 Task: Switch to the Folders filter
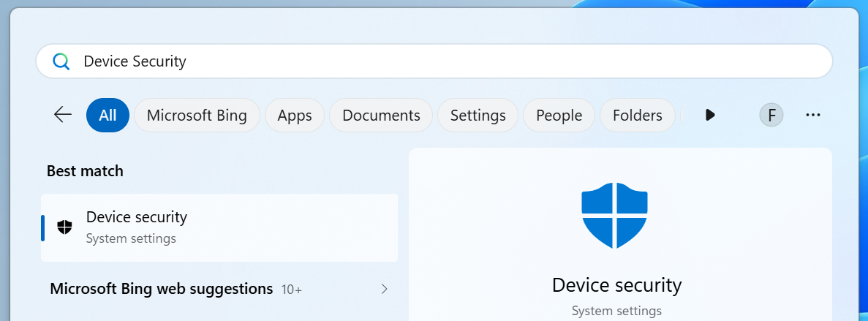tap(637, 115)
